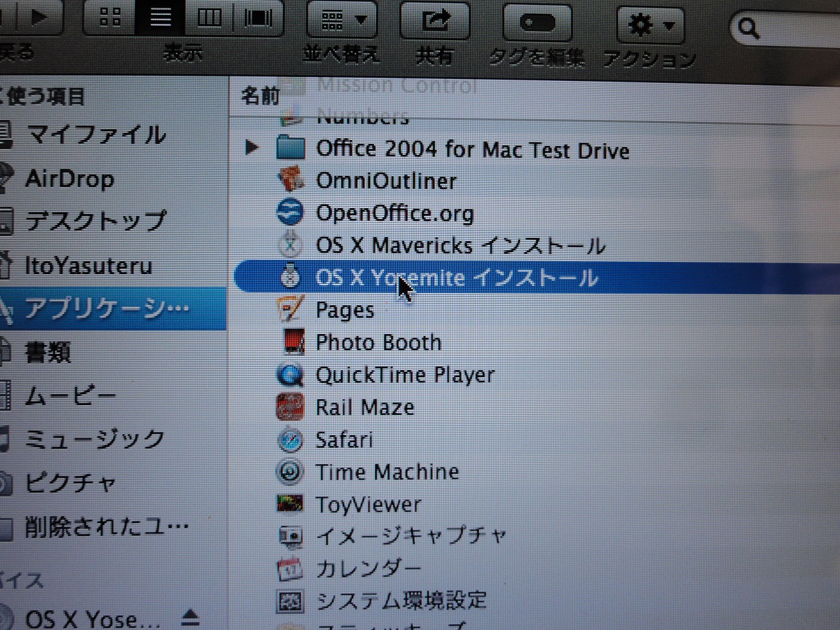Select the Photo Booth file name
Image resolution: width=840 pixels, height=630 pixels.
coord(379,342)
